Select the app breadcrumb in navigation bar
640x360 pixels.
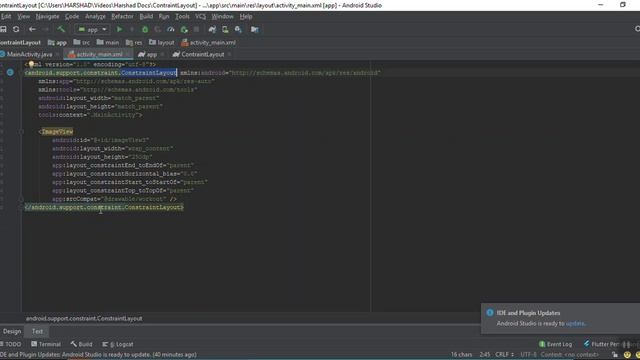click(x=57, y=42)
